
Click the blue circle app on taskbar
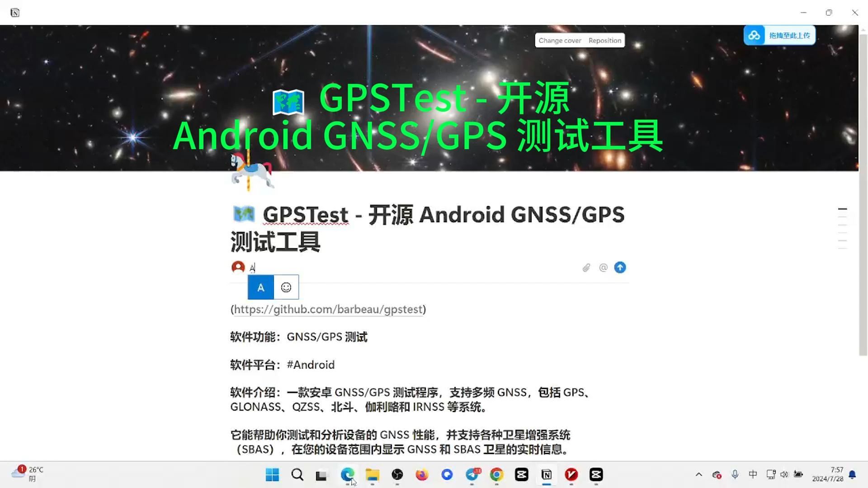click(447, 475)
